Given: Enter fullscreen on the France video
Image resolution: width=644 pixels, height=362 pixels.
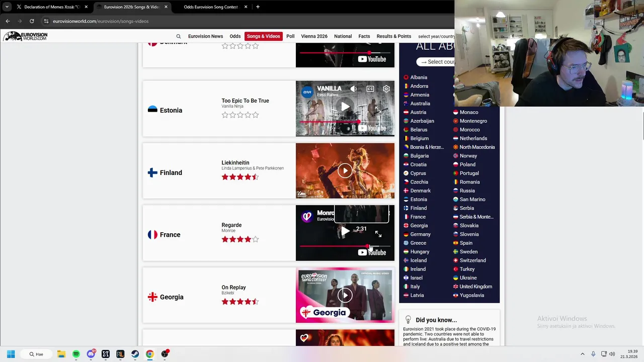Looking at the screenshot, I should tap(378, 234).
